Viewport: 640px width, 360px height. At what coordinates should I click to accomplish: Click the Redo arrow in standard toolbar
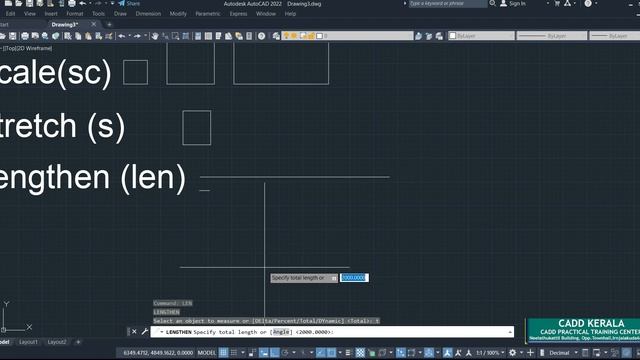pyautogui.click(x=138, y=36)
